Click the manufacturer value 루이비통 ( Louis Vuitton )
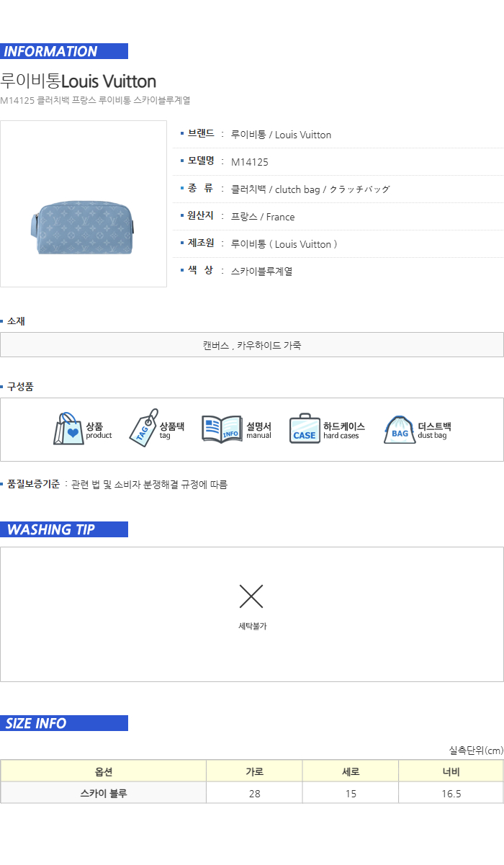This screenshot has height=865, width=504. (284, 244)
